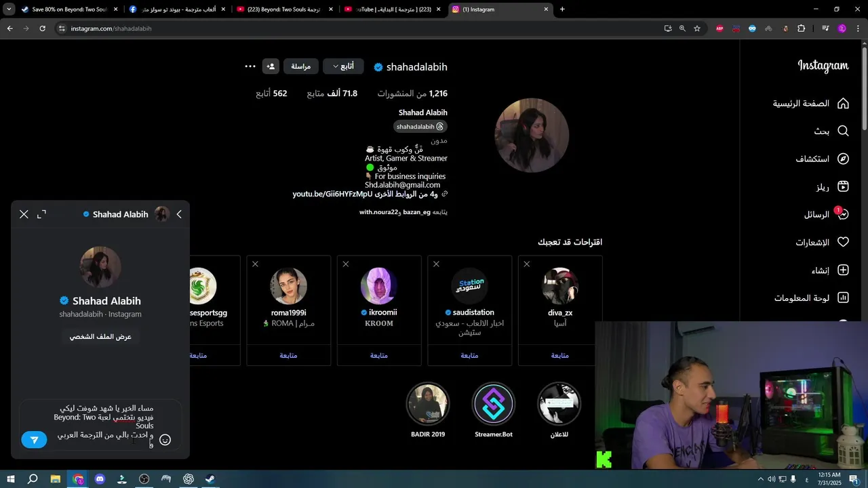The image size is (868, 488).
Task: Dismiss the ikroomii suggestion card
Action: [x=346, y=264]
